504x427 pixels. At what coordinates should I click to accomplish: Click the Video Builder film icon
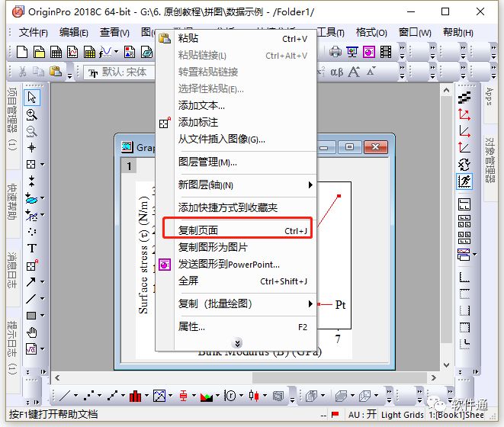tap(386, 52)
